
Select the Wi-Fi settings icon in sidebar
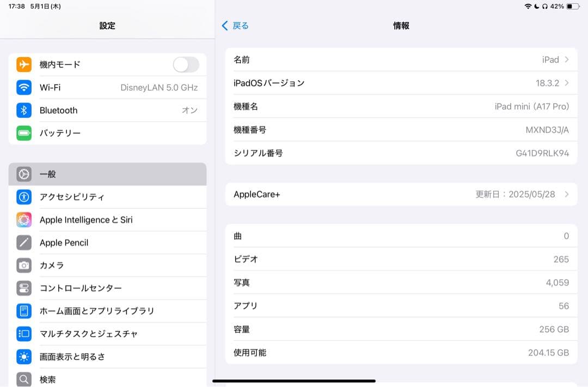[x=23, y=87]
